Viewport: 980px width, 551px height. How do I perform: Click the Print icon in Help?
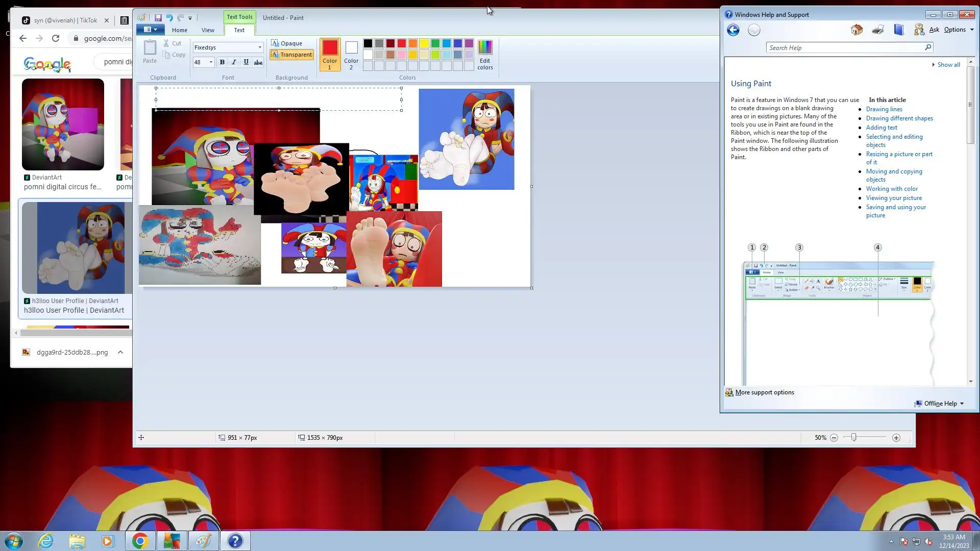point(878,30)
